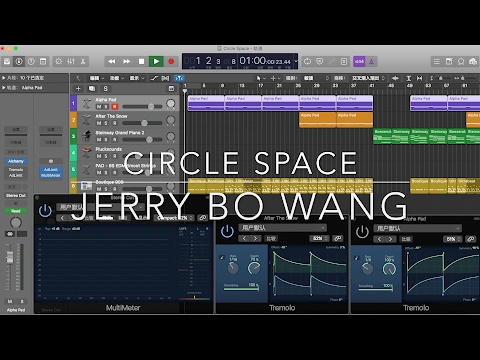
Task: Stop playback with the Stop button
Action: pyautogui.click(x=141, y=61)
